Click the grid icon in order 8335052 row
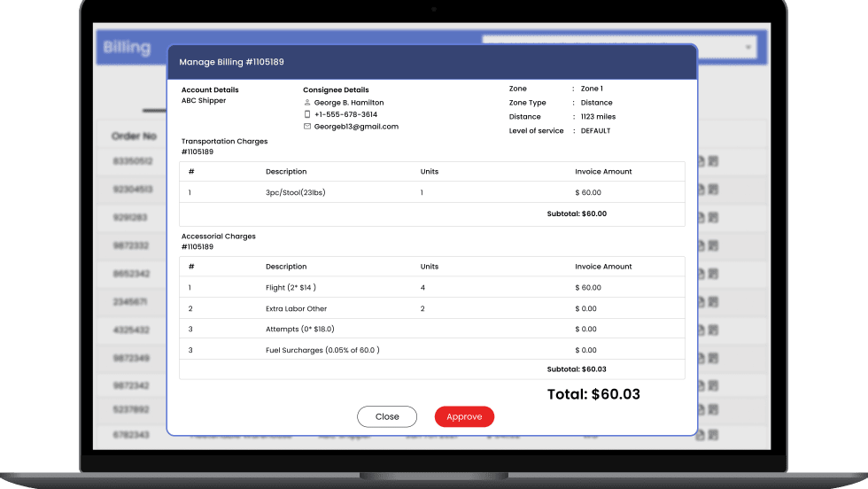The image size is (868, 489). click(713, 161)
